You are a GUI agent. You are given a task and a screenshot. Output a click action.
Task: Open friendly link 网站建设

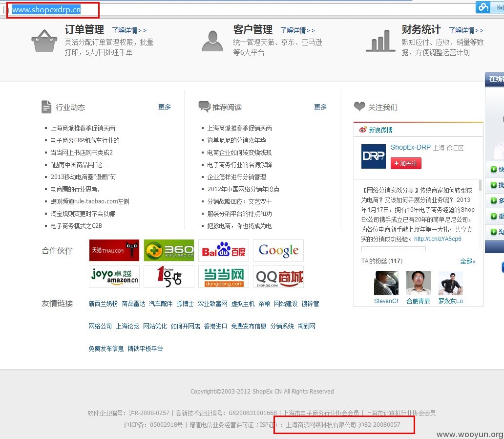(286, 304)
